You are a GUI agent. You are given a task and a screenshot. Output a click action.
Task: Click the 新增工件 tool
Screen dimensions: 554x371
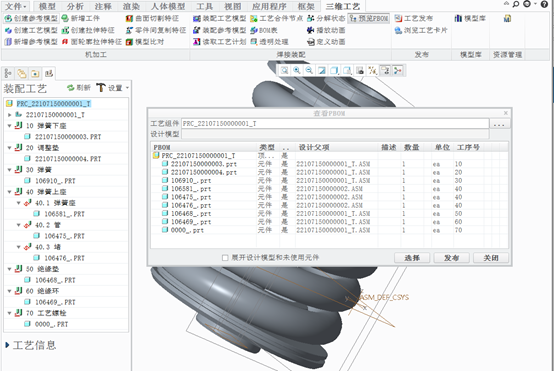81,18
